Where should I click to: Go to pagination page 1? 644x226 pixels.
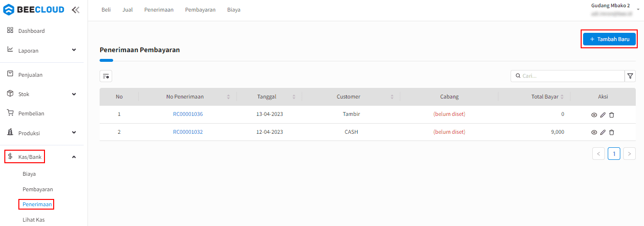pyautogui.click(x=614, y=154)
